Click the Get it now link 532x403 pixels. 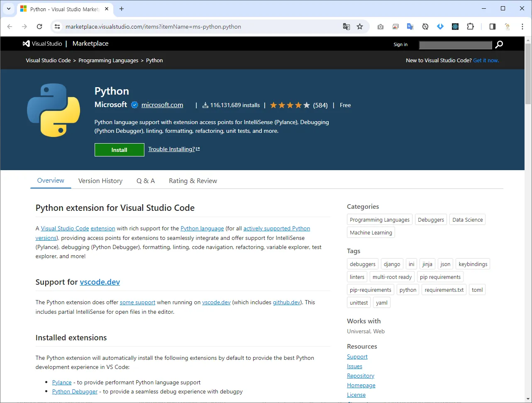[x=486, y=60]
